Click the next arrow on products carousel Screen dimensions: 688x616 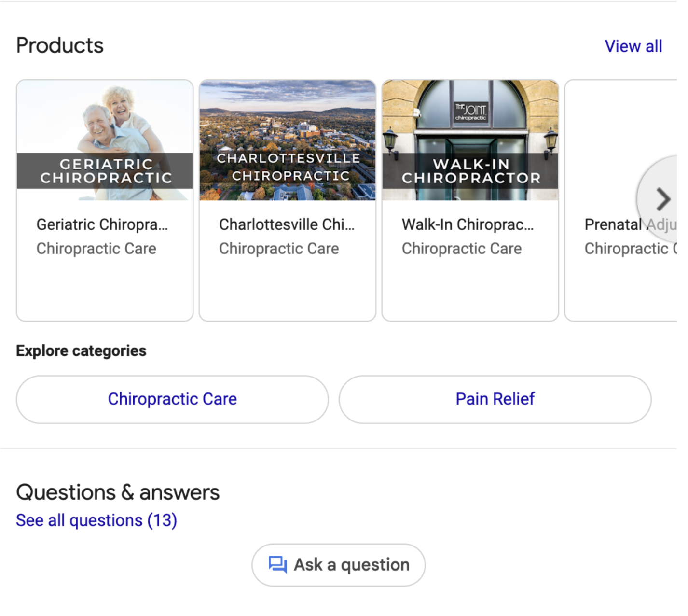(x=663, y=199)
